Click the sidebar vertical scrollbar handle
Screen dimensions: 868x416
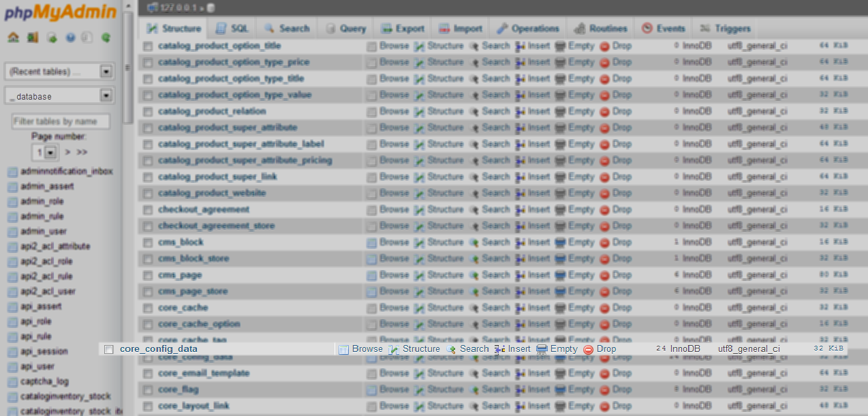point(127,68)
